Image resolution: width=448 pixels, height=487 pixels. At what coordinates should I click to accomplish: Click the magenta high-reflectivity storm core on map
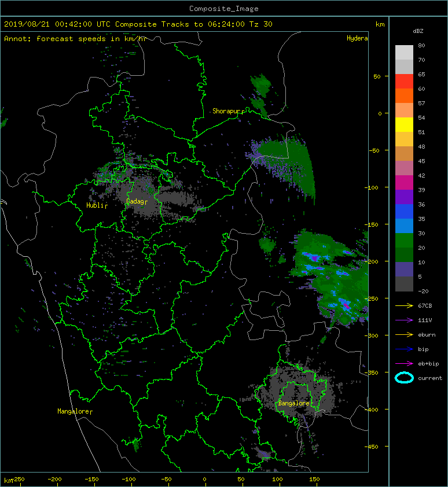coord(346,306)
